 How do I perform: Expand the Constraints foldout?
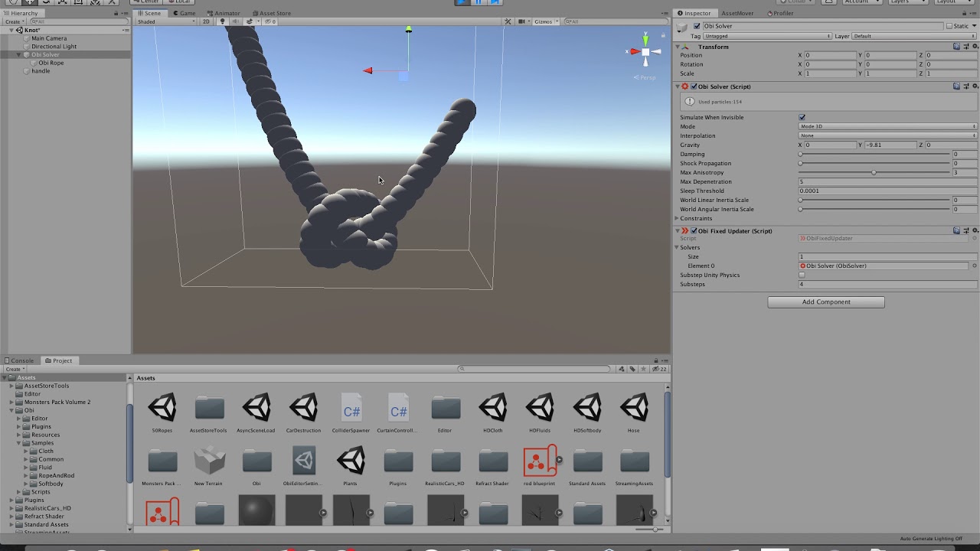tap(678, 218)
